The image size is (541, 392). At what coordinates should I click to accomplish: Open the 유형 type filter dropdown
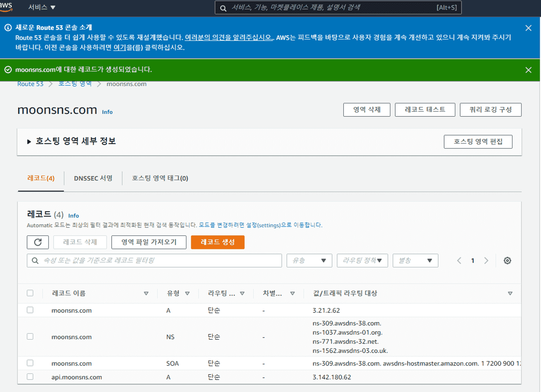click(x=309, y=260)
